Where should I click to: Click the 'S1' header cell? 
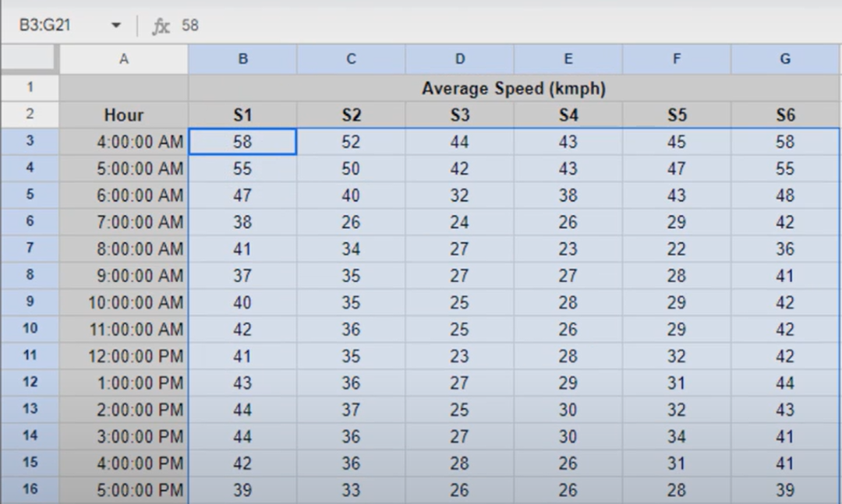[x=242, y=115]
